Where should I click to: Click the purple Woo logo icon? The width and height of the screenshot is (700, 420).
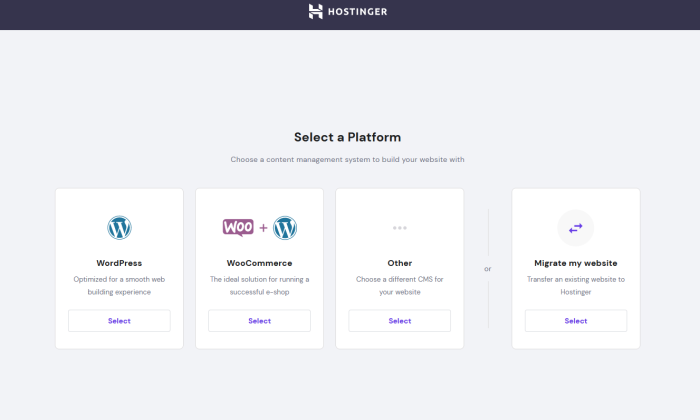pyautogui.click(x=238, y=227)
